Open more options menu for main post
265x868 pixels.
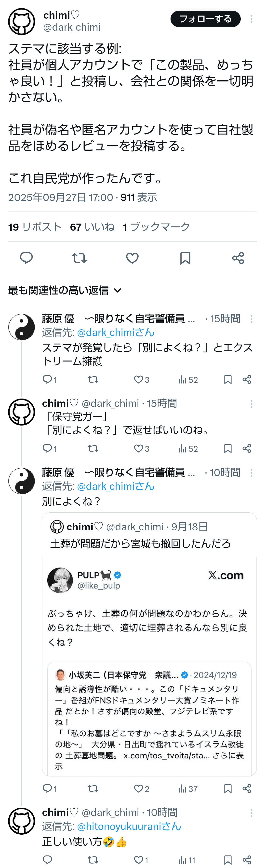click(251, 19)
